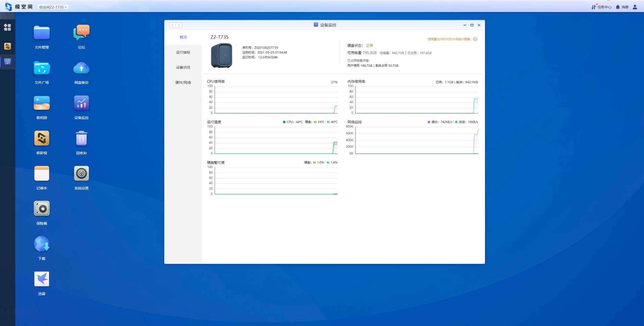The image size is (644, 326).
Task: Open the 记事本 notepad app
Action: 42,174
